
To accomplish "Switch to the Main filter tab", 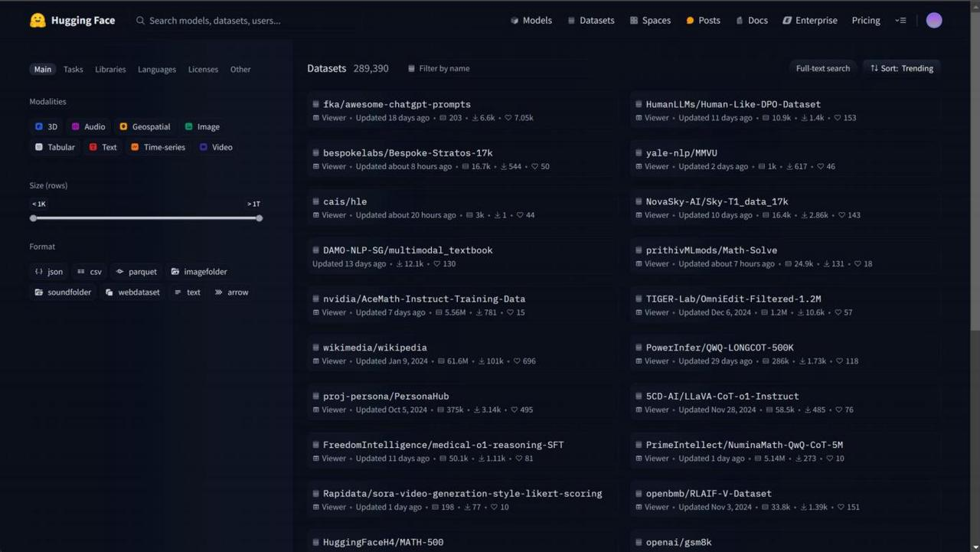I will 43,69.
